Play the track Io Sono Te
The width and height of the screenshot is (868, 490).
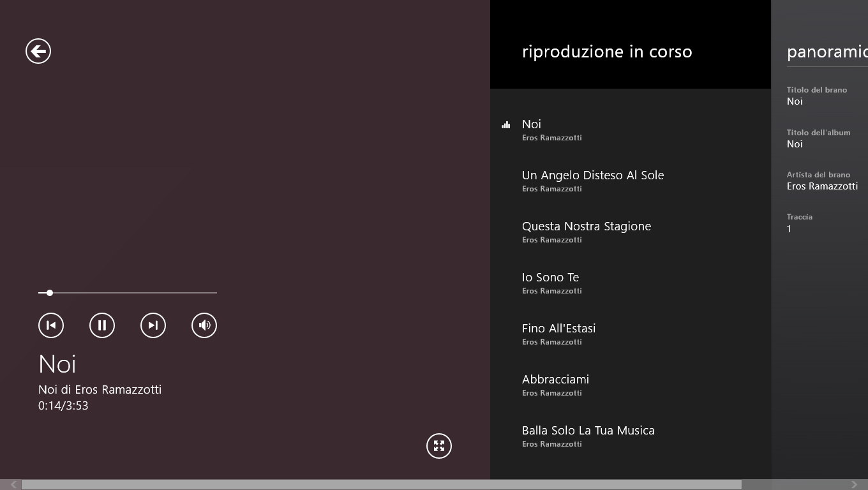tap(631, 283)
